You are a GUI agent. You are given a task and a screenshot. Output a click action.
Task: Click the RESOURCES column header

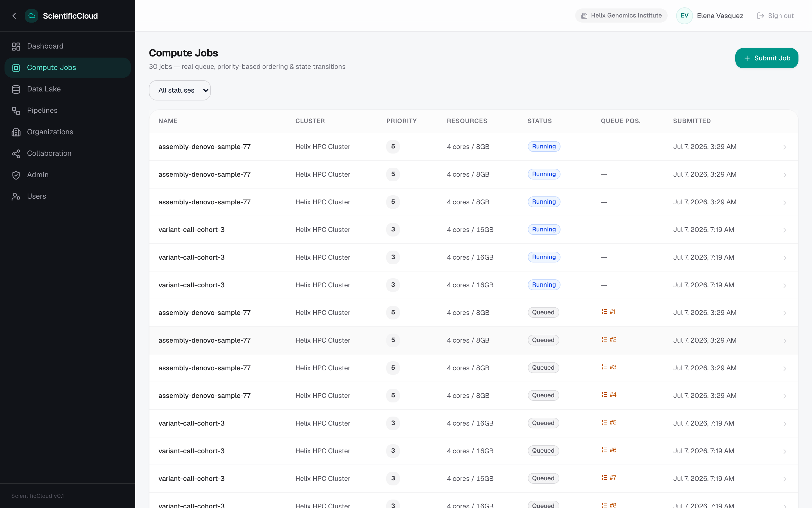click(467, 121)
